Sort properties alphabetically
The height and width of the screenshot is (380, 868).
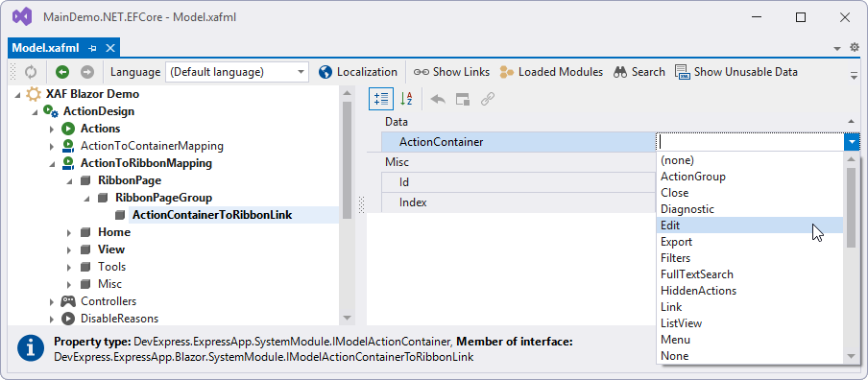point(406,99)
